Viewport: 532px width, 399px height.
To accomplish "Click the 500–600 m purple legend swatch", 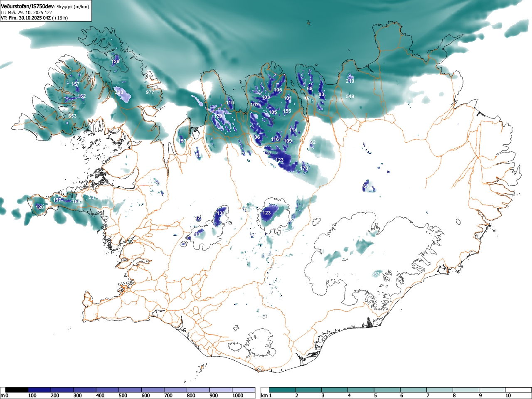I will click(x=130, y=390).
